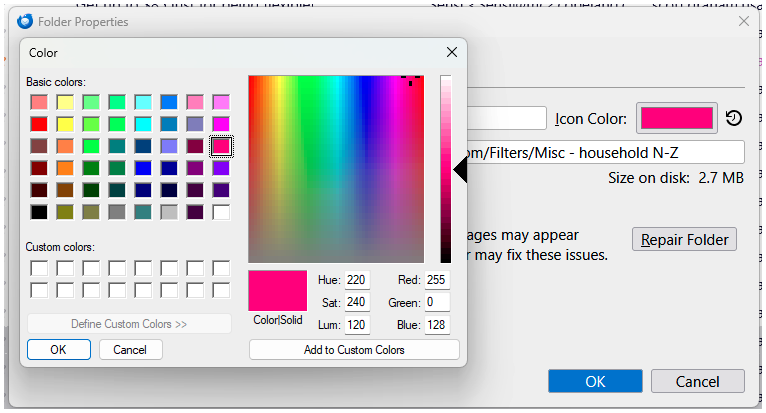Focus the Hue value field

tap(357, 280)
